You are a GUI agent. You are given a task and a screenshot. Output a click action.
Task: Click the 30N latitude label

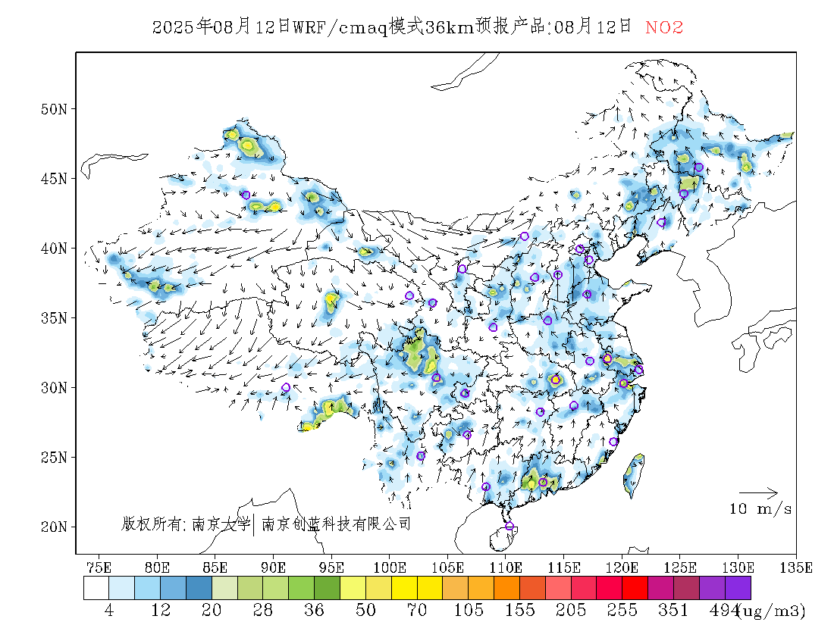(x=55, y=388)
